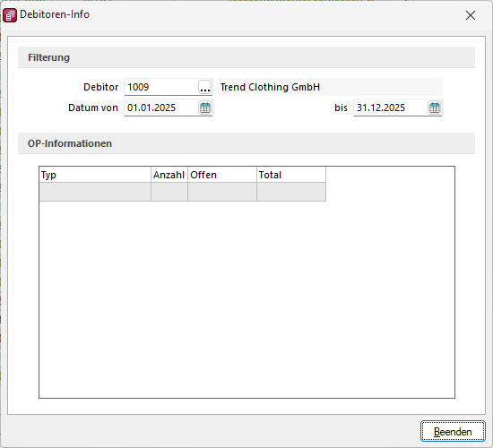
Task: Open the calendar picker for Datum von
Action: pos(205,108)
